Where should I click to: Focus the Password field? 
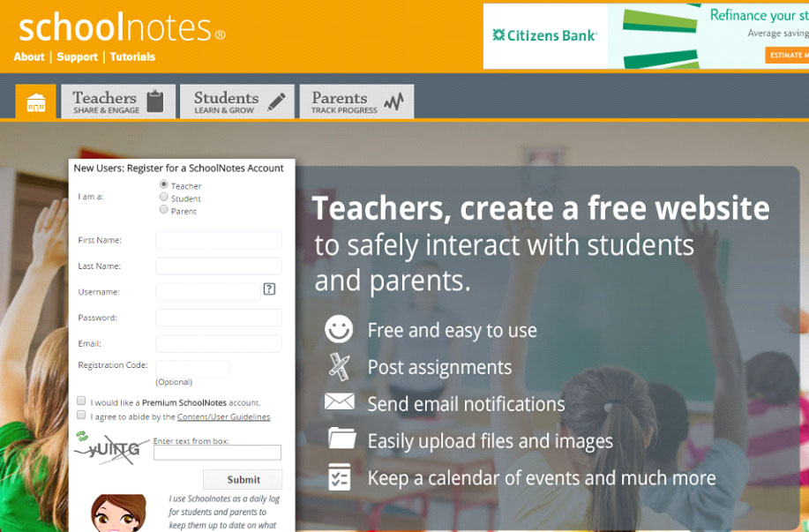[219, 318]
